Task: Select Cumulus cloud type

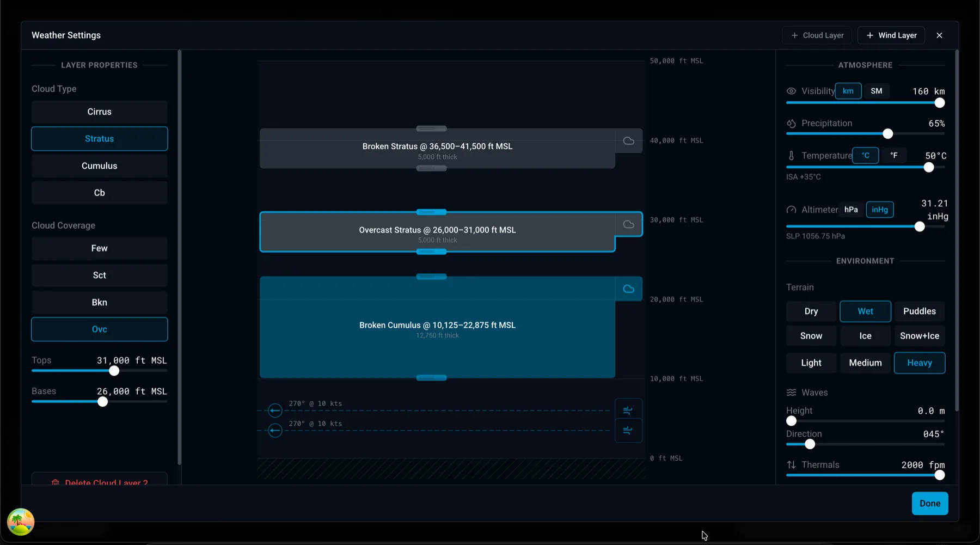Action: (x=100, y=166)
